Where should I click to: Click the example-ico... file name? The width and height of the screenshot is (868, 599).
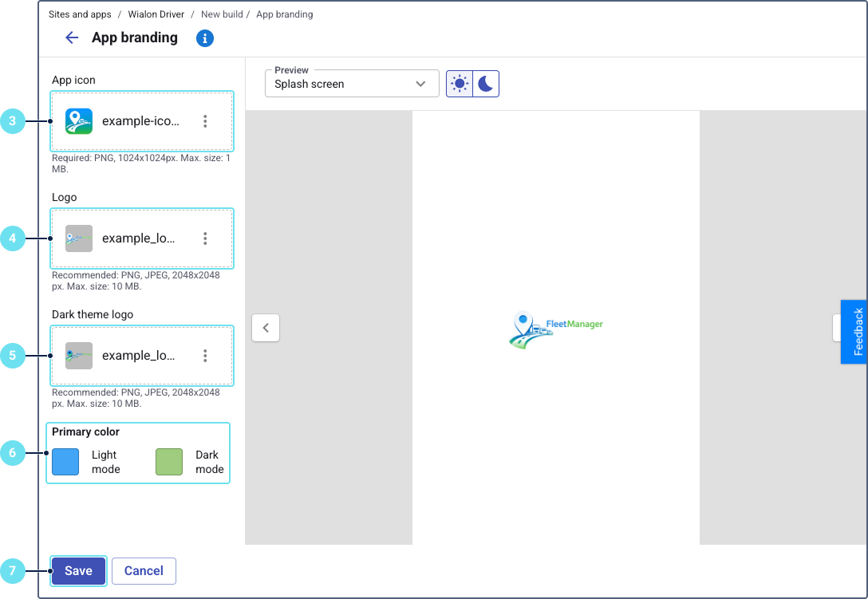(140, 121)
